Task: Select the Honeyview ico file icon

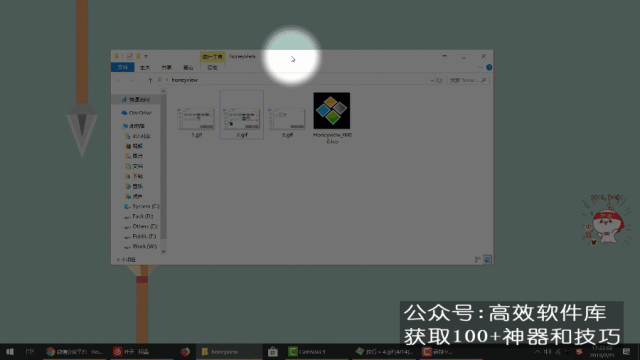Action: click(x=332, y=111)
